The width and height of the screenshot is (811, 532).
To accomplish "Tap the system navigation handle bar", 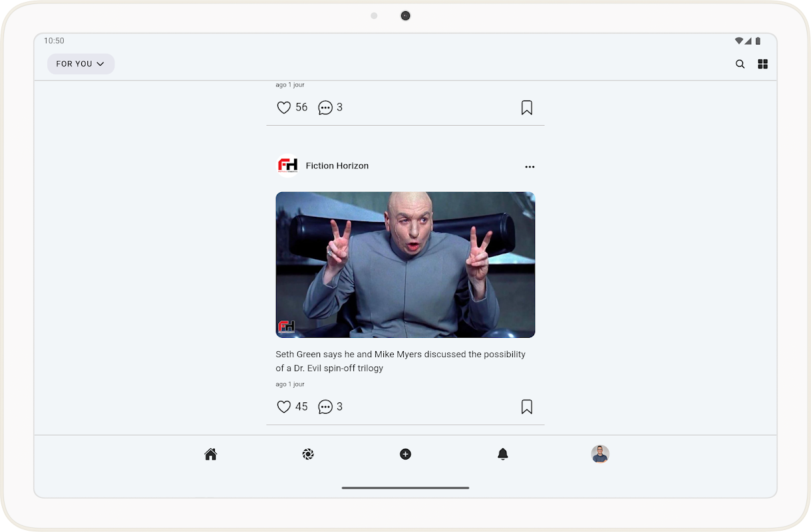I will [x=405, y=487].
